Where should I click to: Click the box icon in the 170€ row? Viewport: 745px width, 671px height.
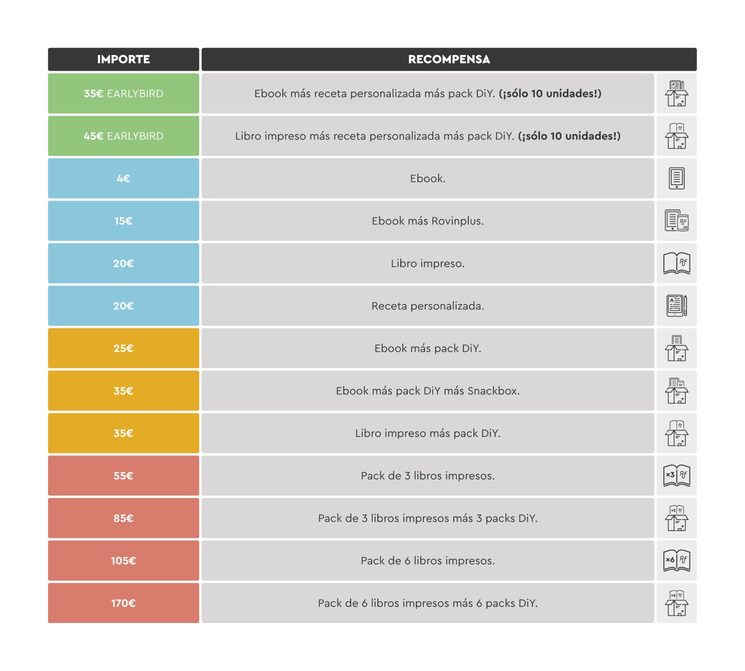point(676,603)
